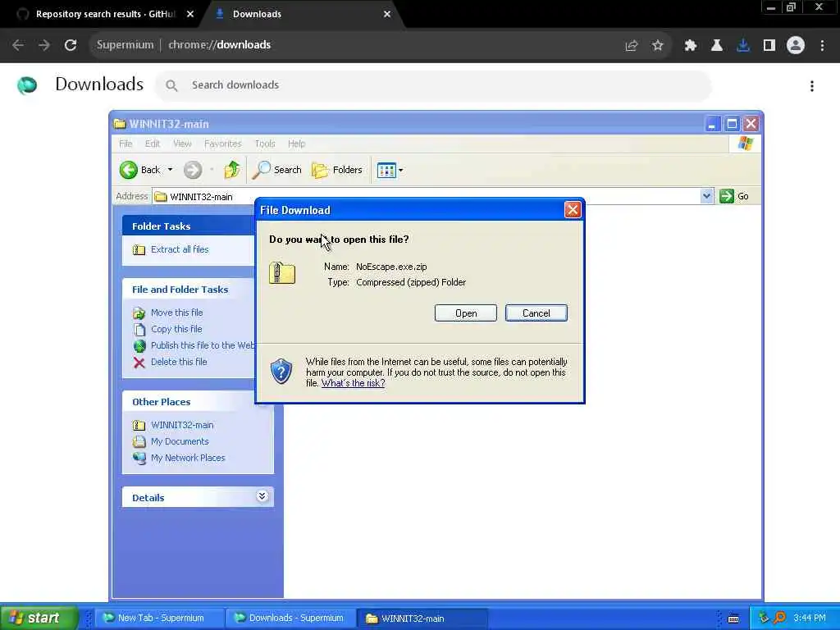
Task: Switch to Repository search results GitHub tab
Action: 105,15
